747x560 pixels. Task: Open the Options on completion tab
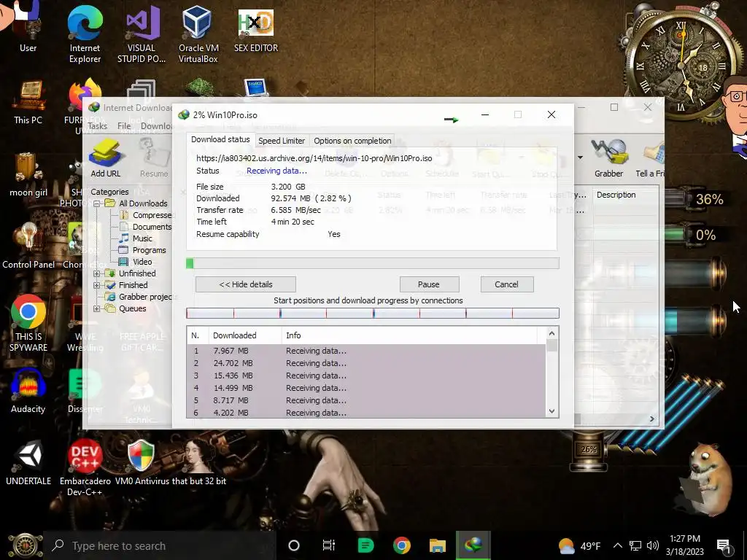(x=352, y=141)
